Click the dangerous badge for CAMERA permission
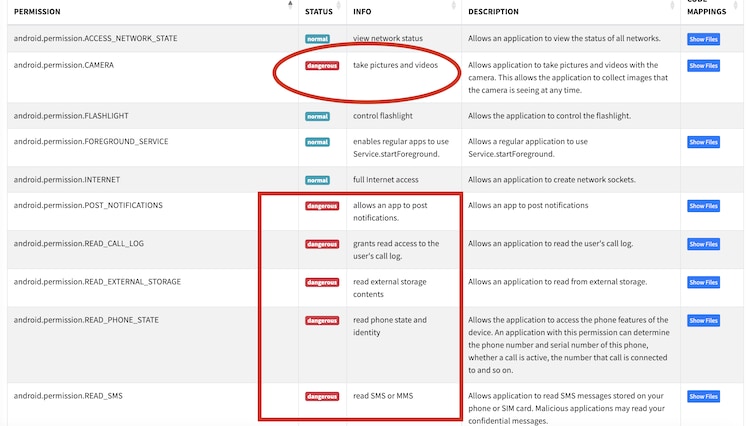 [322, 66]
